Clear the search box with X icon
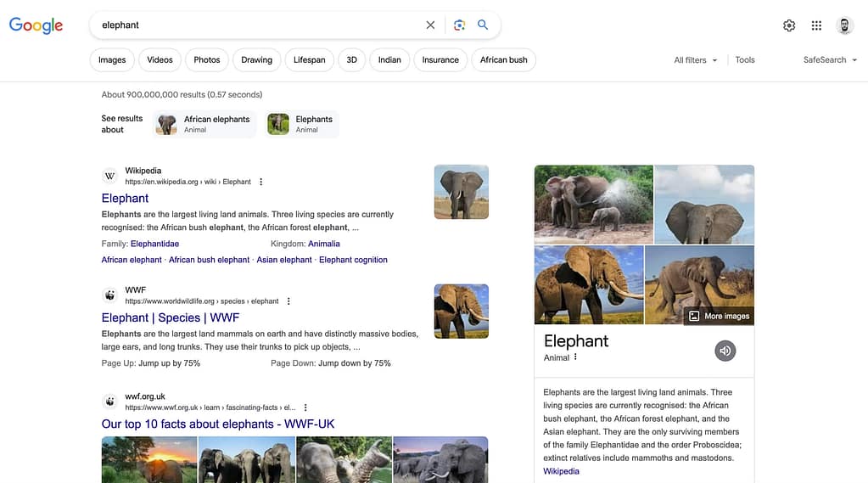 click(x=430, y=25)
